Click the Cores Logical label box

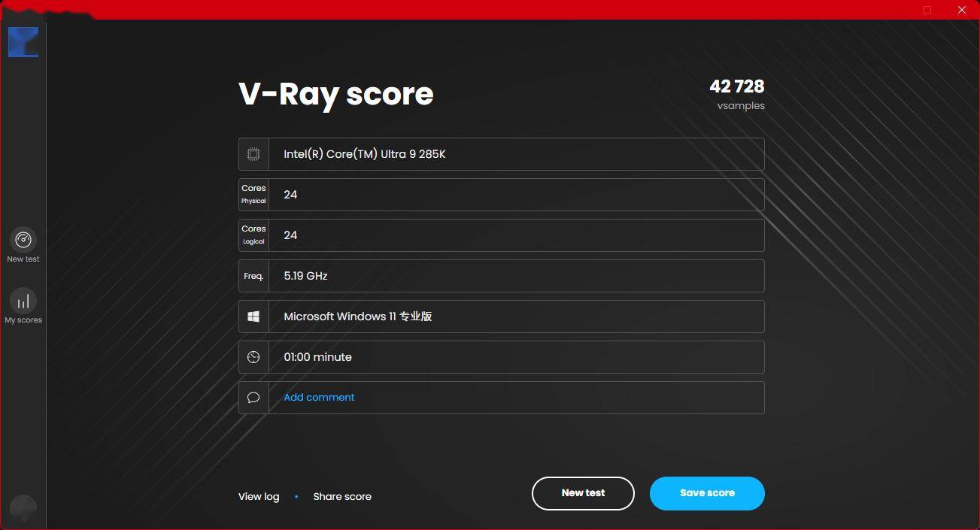pyautogui.click(x=253, y=235)
